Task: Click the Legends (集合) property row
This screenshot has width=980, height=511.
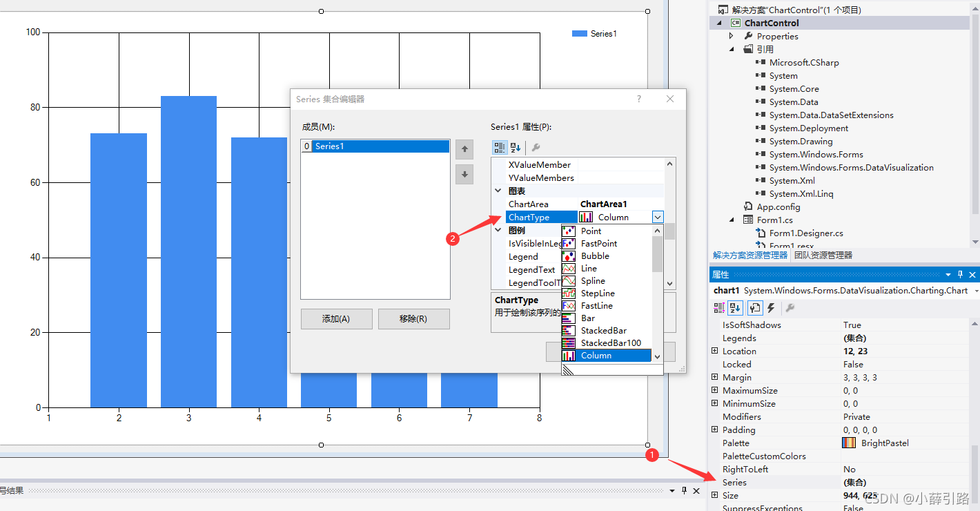Action: [x=840, y=338]
